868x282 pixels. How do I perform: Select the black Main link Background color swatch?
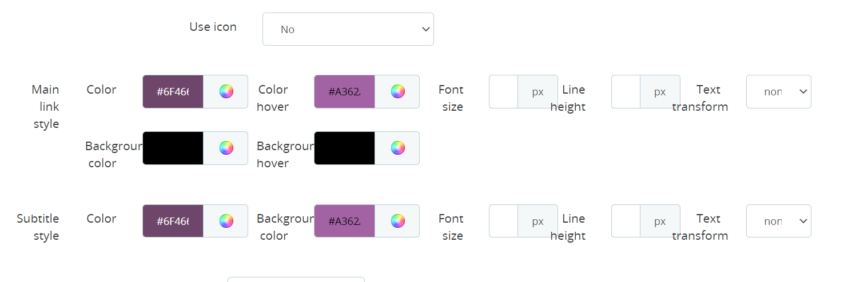pos(173,148)
